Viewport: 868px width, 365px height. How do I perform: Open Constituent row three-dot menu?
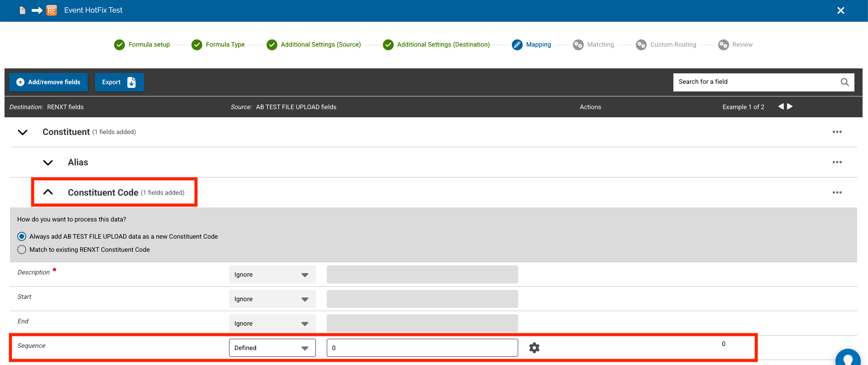tap(837, 132)
